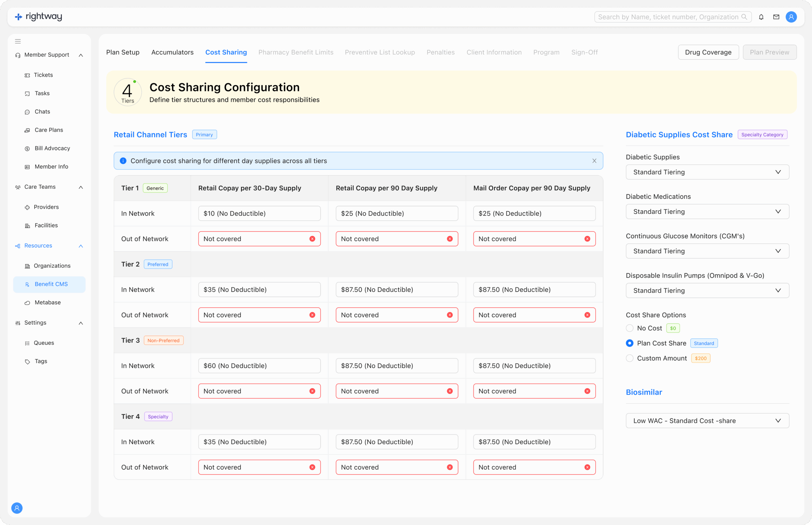Select the Plan Cost Share radio button
Image resolution: width=812 pixels, height=525 pixels.
coord(630,343)
